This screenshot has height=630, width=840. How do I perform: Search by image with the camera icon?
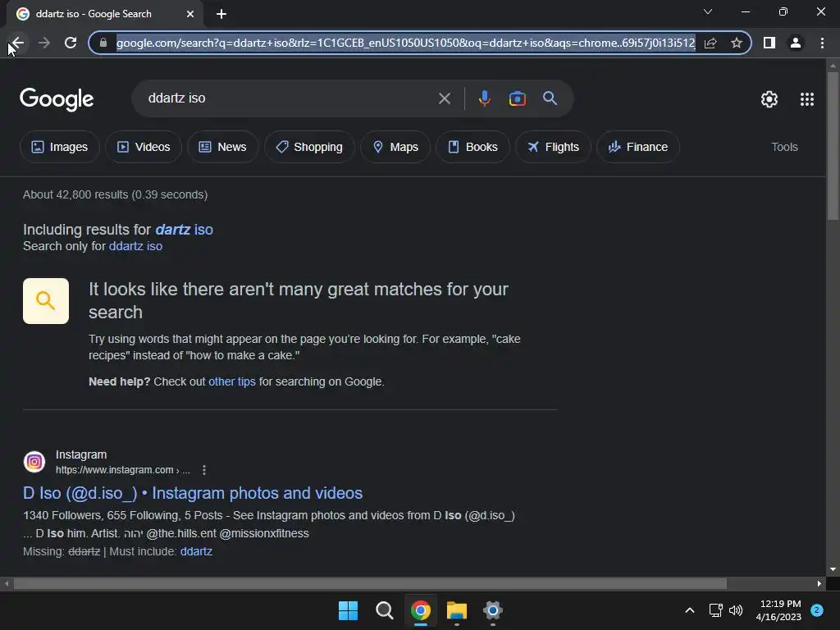tap(517, 98)
